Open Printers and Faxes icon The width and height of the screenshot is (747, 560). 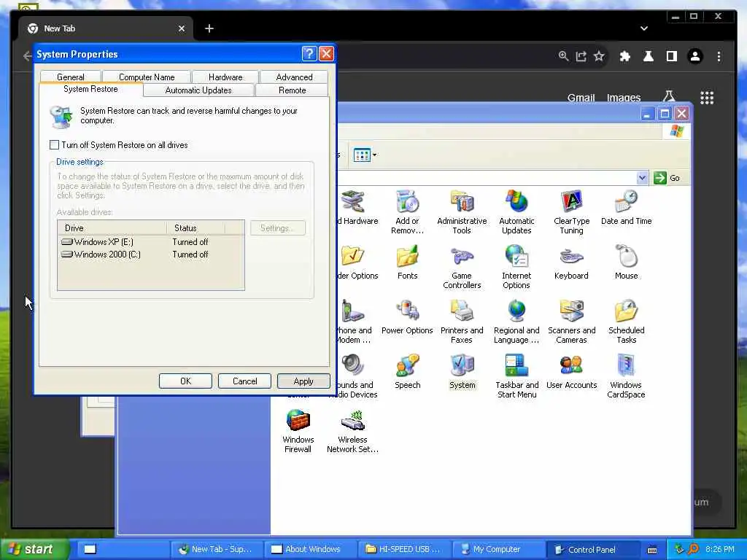tap(462, 322)
